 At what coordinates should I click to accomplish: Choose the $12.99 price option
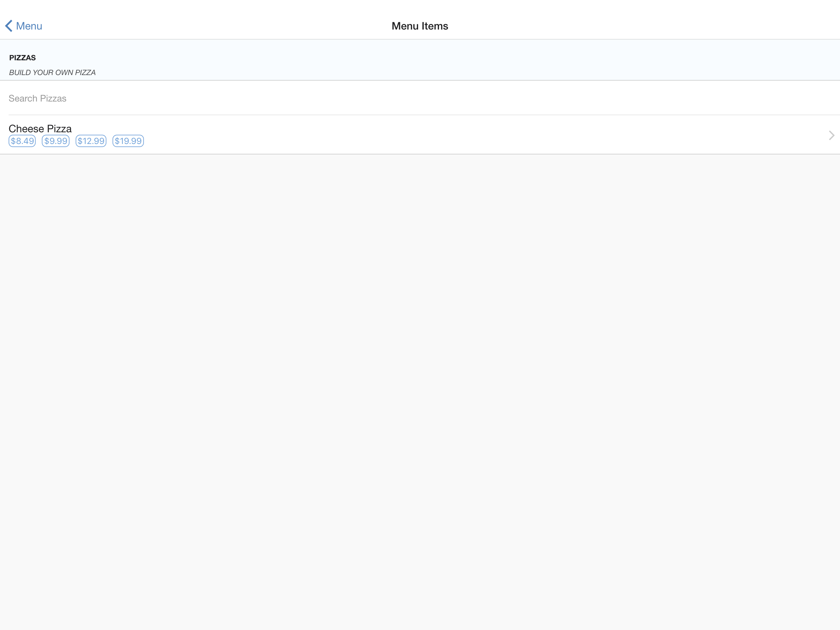91,141
